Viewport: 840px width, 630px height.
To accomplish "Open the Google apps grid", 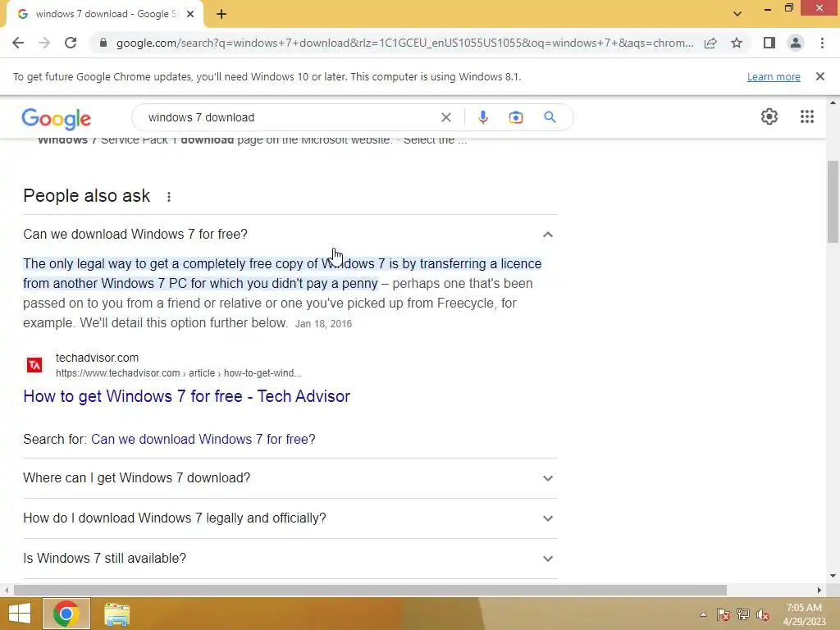I will point(807,116).
